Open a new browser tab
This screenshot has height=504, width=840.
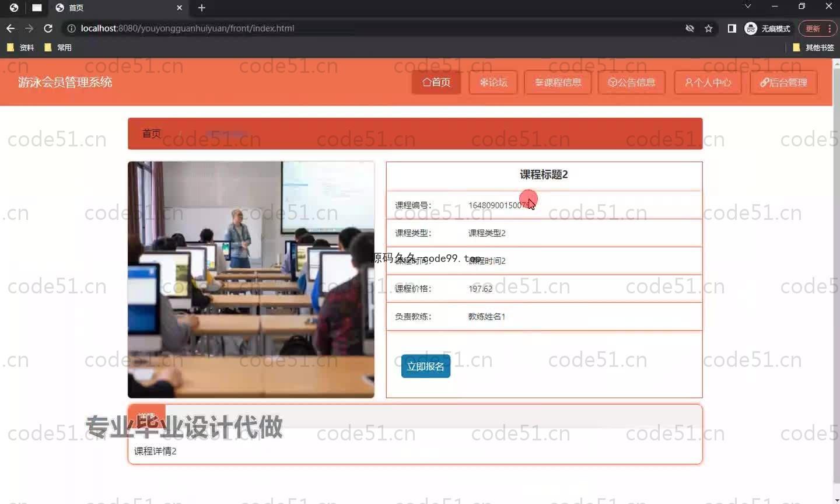click(202, 8)
